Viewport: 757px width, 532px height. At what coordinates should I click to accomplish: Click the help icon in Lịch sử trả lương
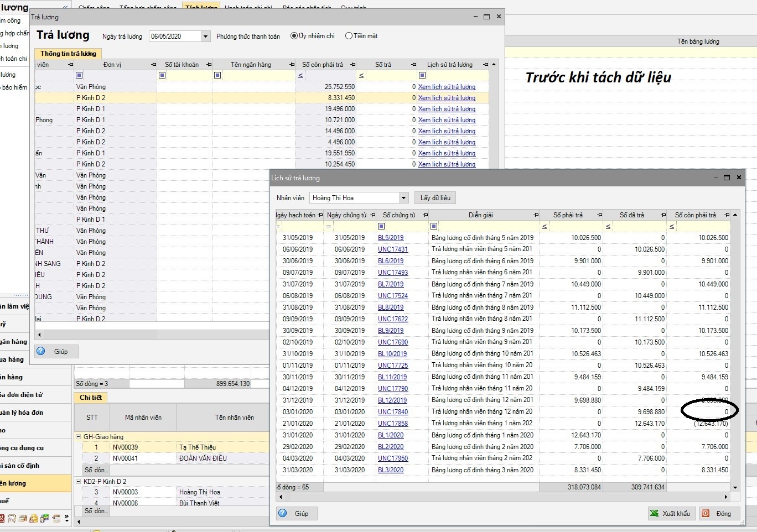(x=283, y=513)
